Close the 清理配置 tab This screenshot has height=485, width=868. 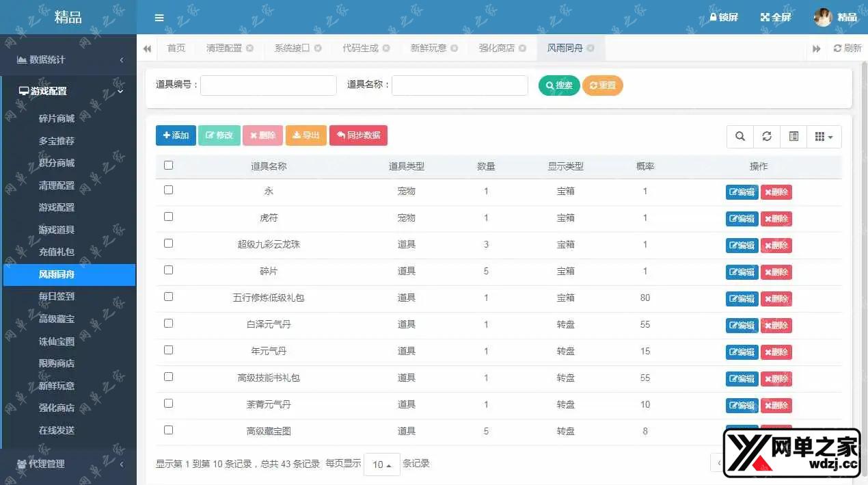coord(250,48)
